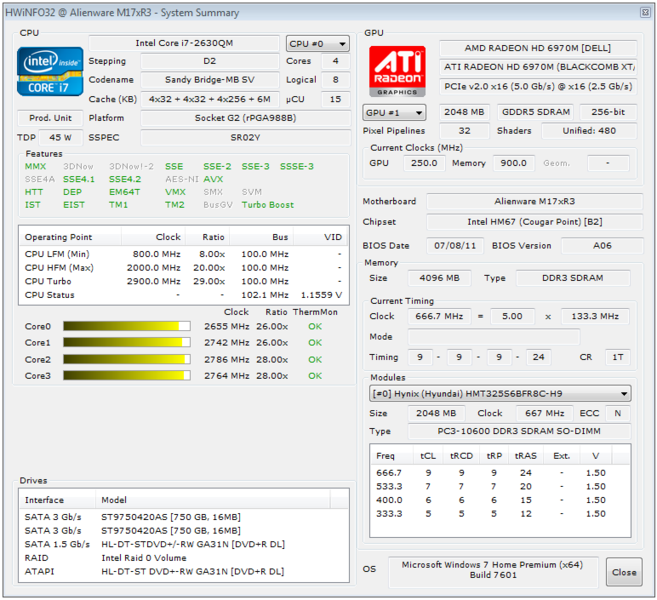
Task: Click the DDR3 SDRAM memory type field
Action: (572, 278)
